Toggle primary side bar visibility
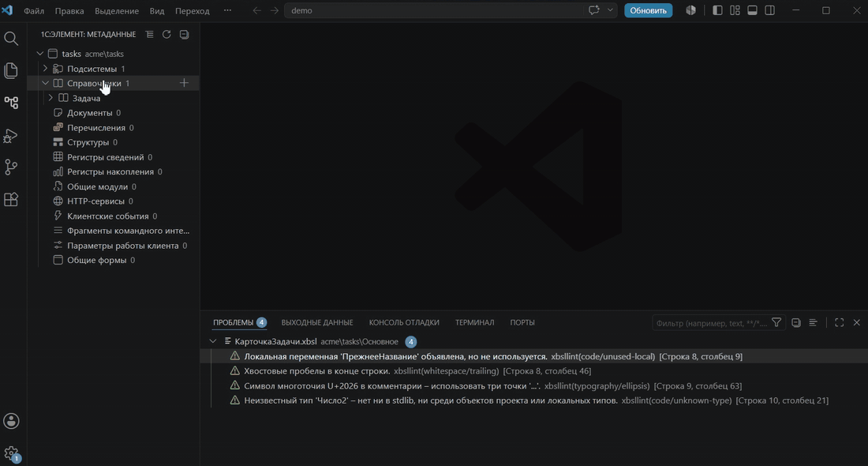The height and width of the screenshot is (466, 868). [x=717, y=10]
